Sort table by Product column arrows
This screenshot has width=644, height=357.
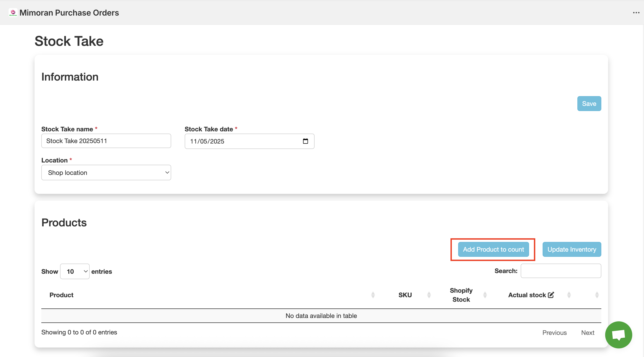click(373, 295)
